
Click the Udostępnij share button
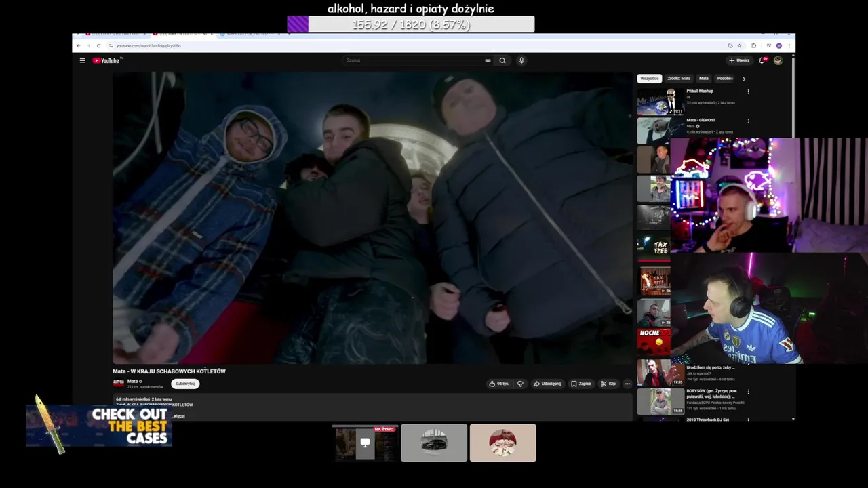click(547, 384)
